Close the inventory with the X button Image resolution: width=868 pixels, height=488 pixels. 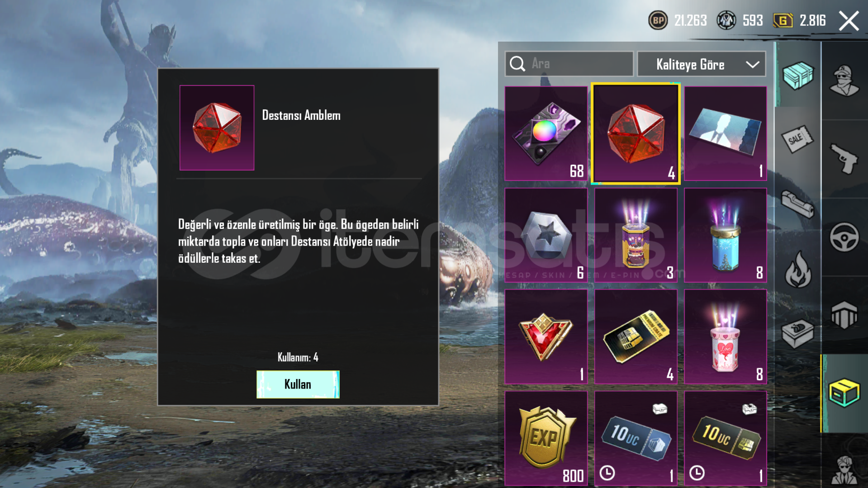pyautogui.click(x=849, y=21)
